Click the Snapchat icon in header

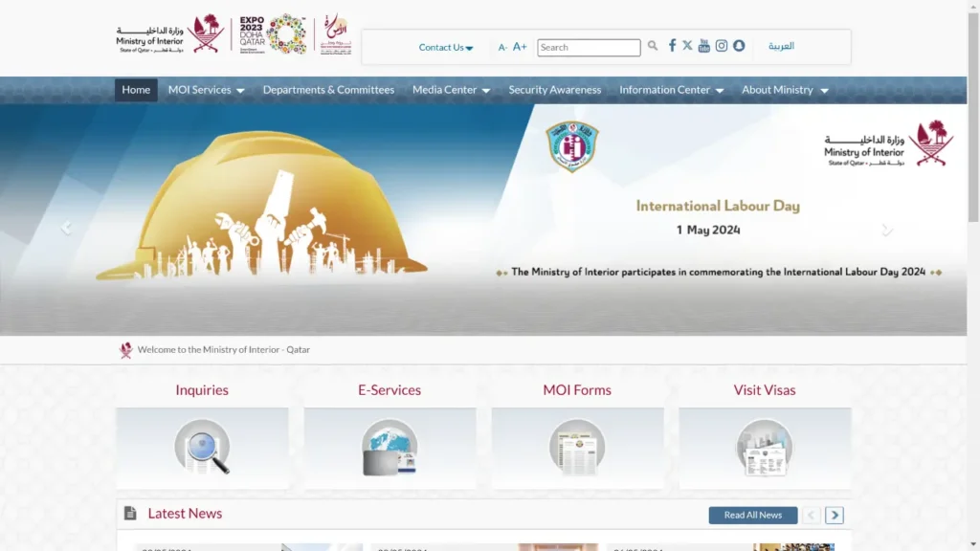739,46
